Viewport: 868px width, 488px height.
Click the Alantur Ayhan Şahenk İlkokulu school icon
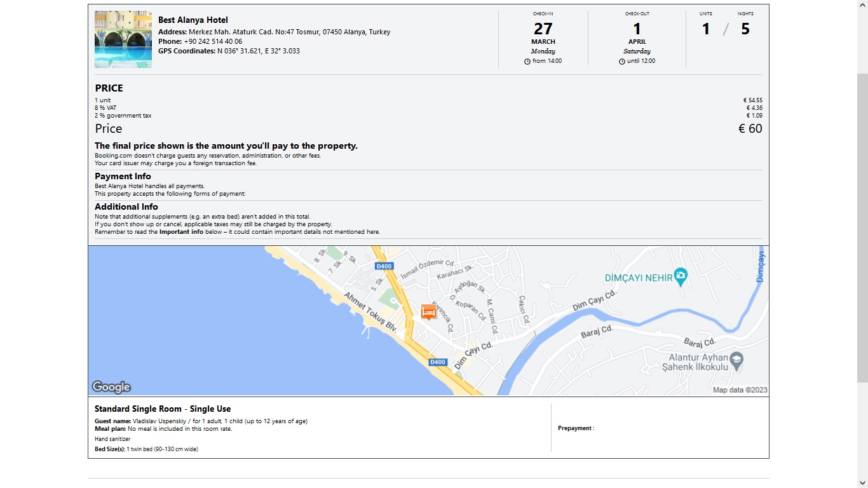[736, 360]
